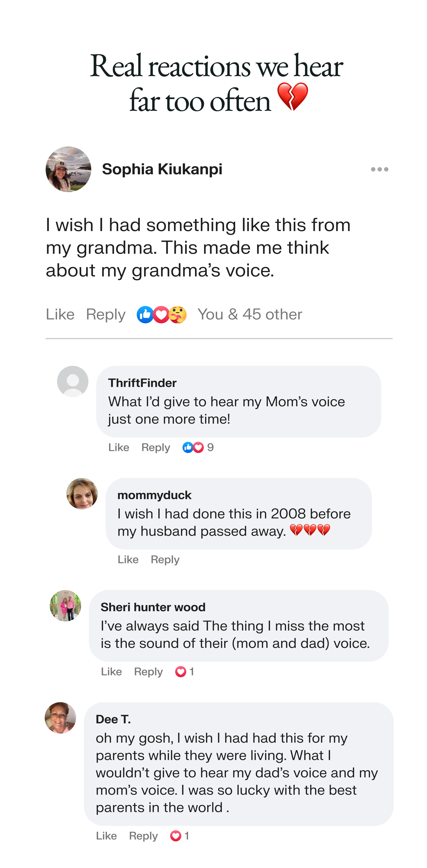Click Sophia Kiukanpi's profile picture
This screenshot has height=868, width=427.
pyautogui.click(x=68, y=169)
